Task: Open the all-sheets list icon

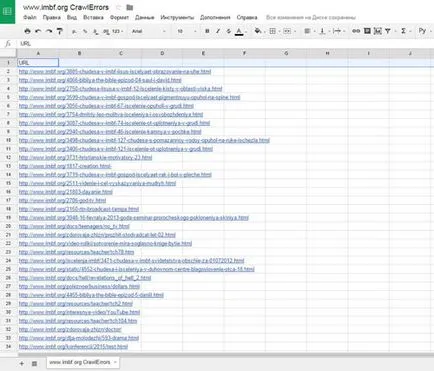Action: coord(34,363)
